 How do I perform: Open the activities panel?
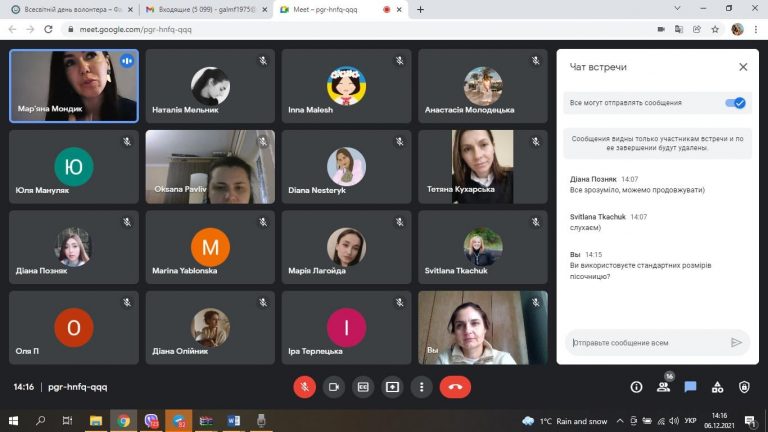click(717, 387)
